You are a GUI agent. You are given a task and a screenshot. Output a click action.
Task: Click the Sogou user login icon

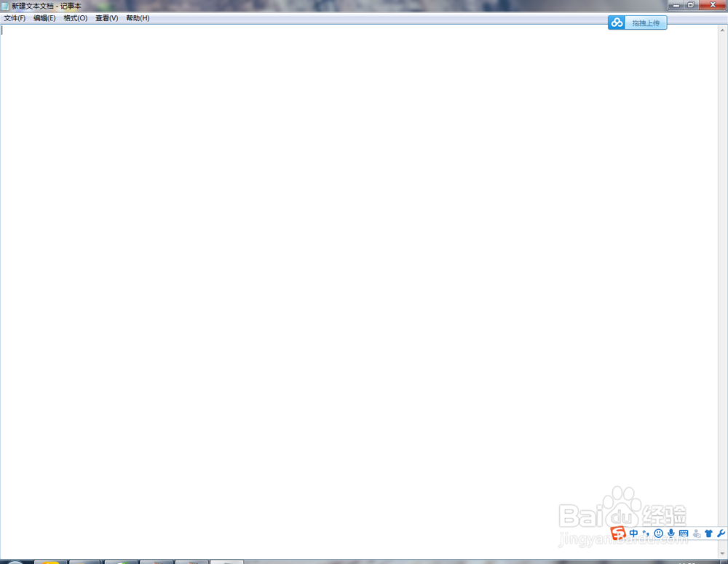click(697, 533)
